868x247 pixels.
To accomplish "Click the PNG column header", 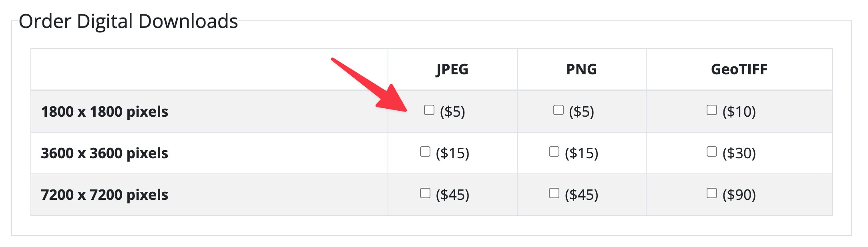I will (581, 70).
